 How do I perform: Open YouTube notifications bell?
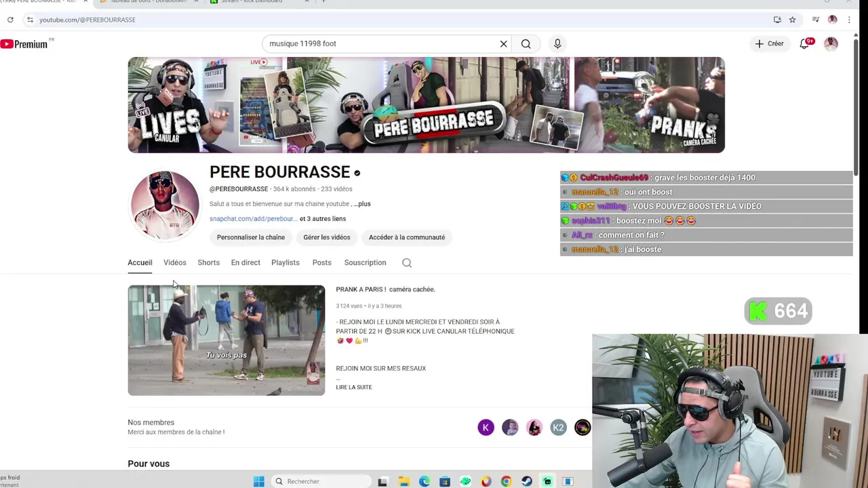click(805, 44)
